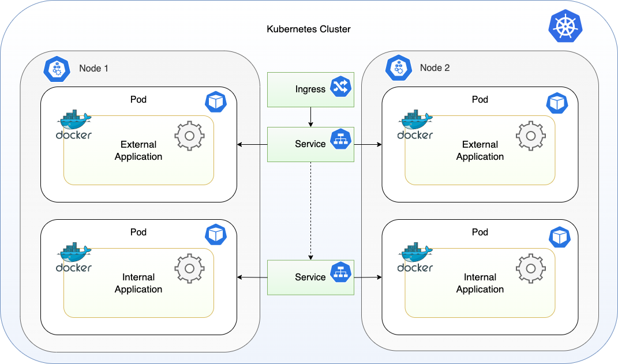This screenshot has height=364, width=618.
Task: Click the upper Service network icon
Action: click(340, 139)
